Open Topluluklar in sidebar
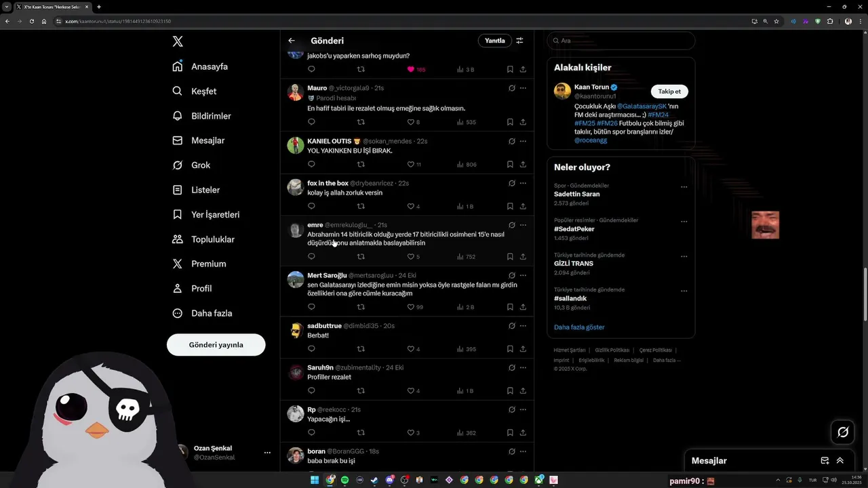Image resolution: width=868 pixels, height=488 pixels. (203, 239)
